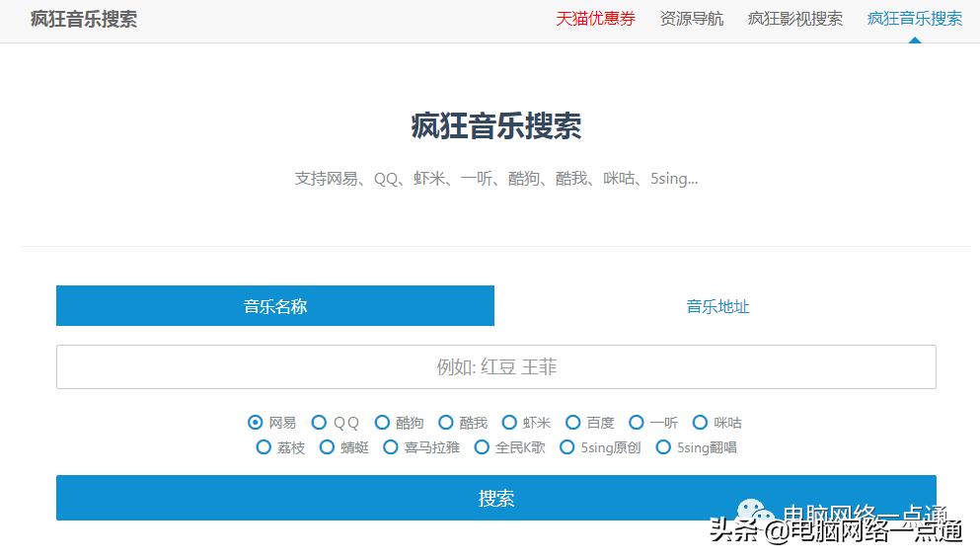Image resolution: width=980 pixels, height=560 pixels.
Task: Open 疯狂音乐搜索 nav item at top right
Action: coord(915,19)
